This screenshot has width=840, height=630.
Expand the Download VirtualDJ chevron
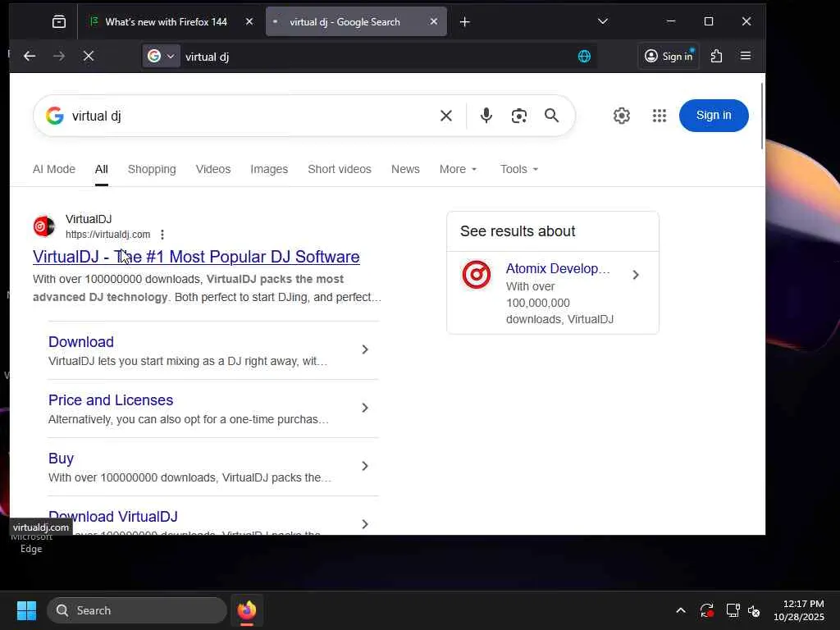(365, 524)
